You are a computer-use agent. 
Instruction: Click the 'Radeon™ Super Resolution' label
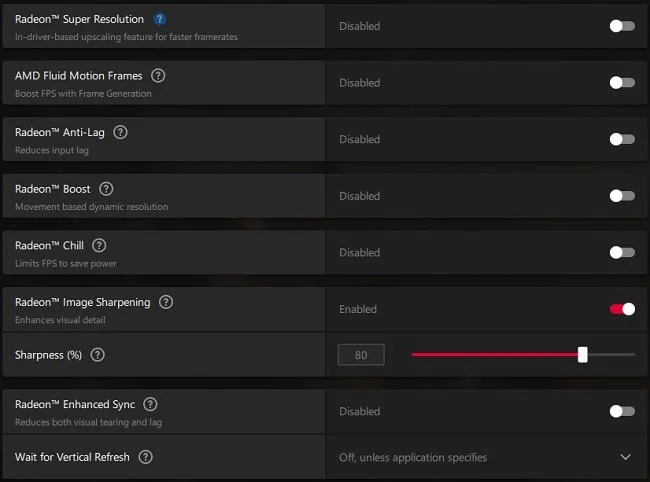pyautogui.click(x=79, y=19)
